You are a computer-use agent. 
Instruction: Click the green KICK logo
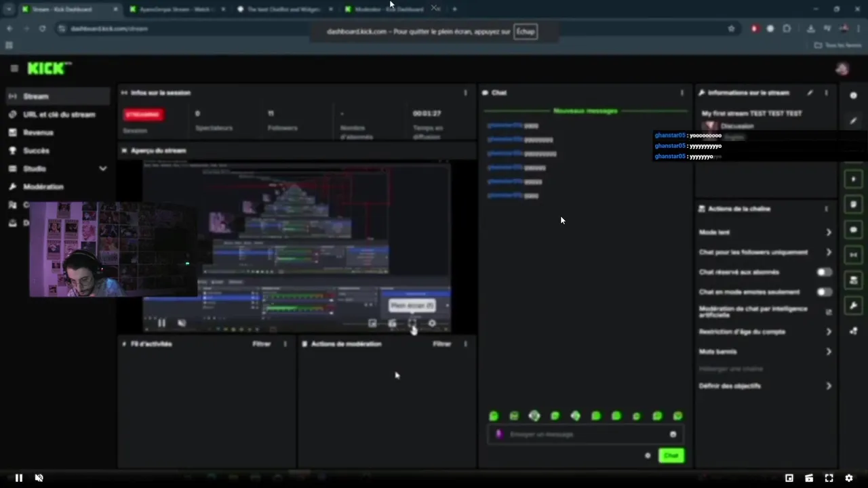pos(47,68)
